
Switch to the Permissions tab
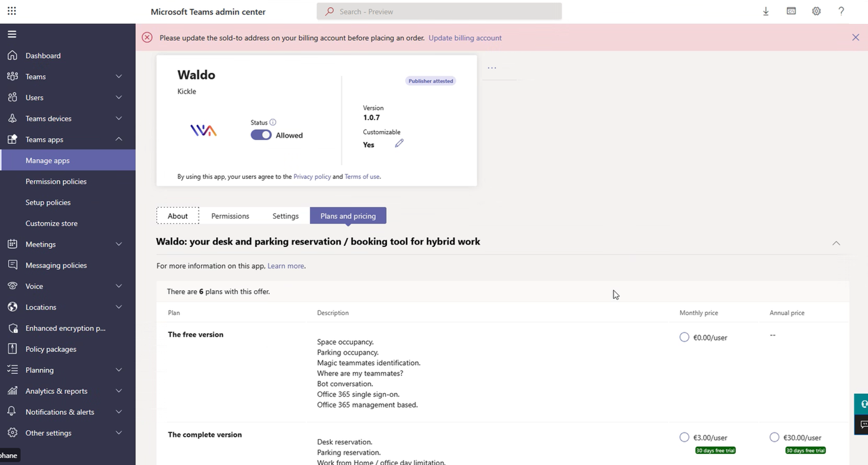click(230, 216)
